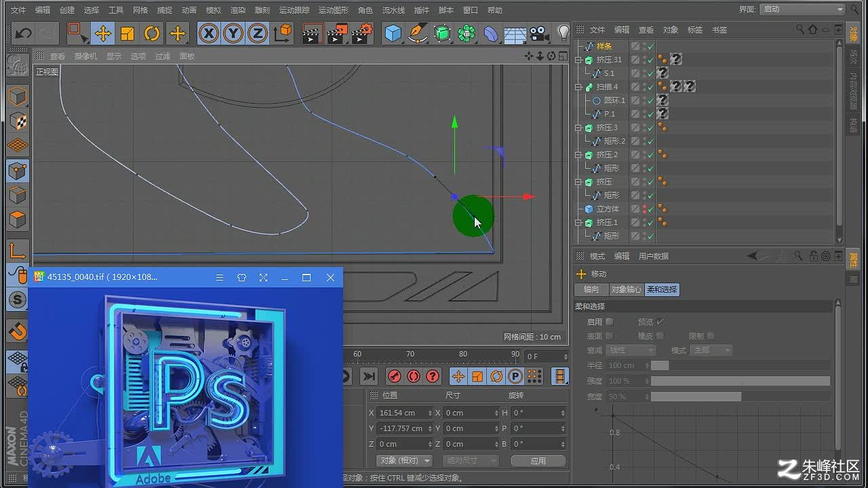Collapse the 挤压.1 object
The height and width of the screenshot is (488, 868).
[x=578, y=222]
